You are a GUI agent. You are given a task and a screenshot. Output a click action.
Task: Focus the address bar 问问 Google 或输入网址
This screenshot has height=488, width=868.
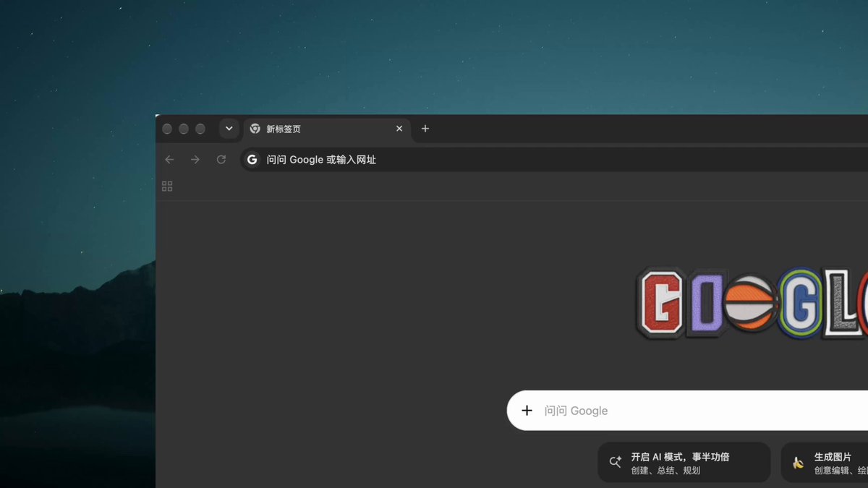(x=554, y=160)
